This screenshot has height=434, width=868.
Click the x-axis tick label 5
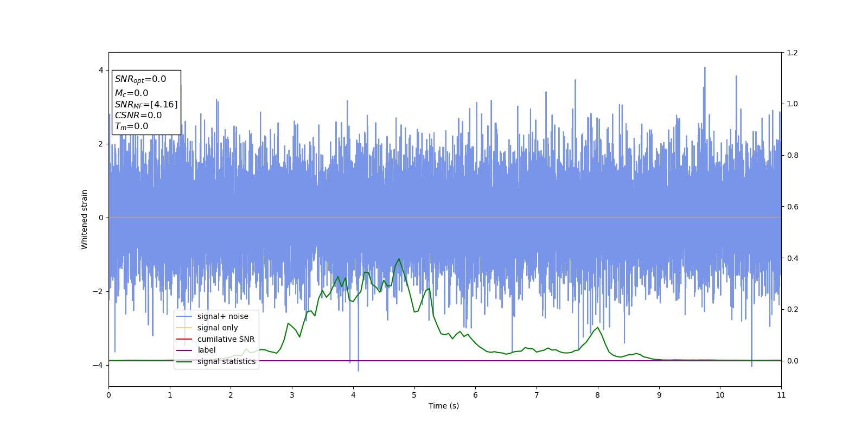click(x=414, y=395)
